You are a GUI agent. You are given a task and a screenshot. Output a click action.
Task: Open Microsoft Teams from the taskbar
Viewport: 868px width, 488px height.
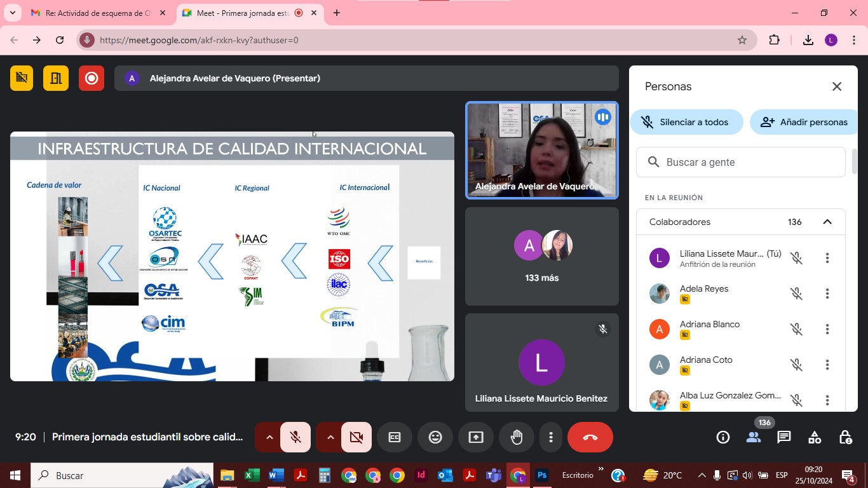pos(494,475)
